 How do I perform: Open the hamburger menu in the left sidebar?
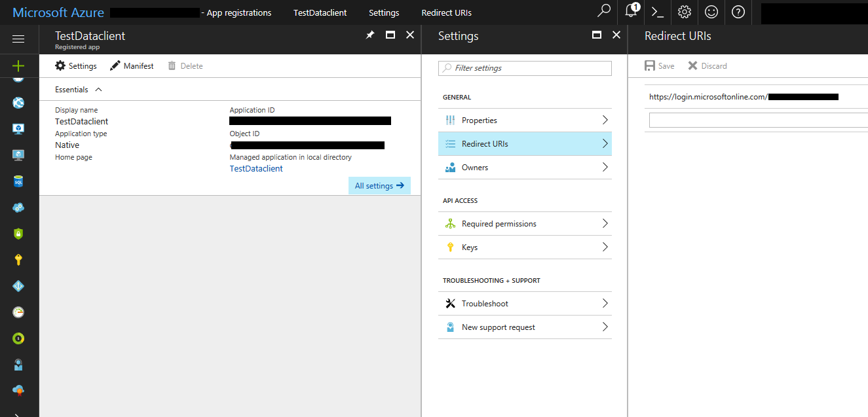(18, 39)
